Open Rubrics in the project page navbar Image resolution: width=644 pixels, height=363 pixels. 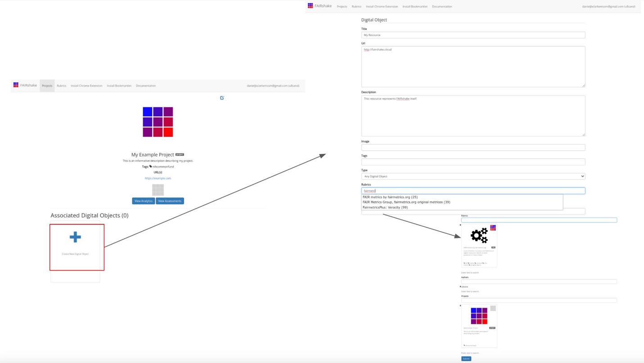(x=62, y=85)
